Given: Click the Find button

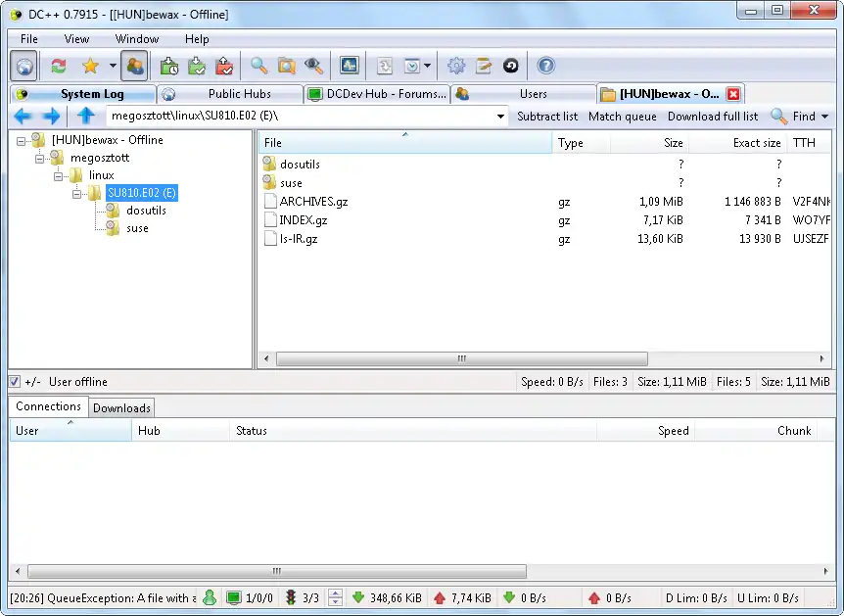Looking at the screenshot, I should [x=793, y=117].
